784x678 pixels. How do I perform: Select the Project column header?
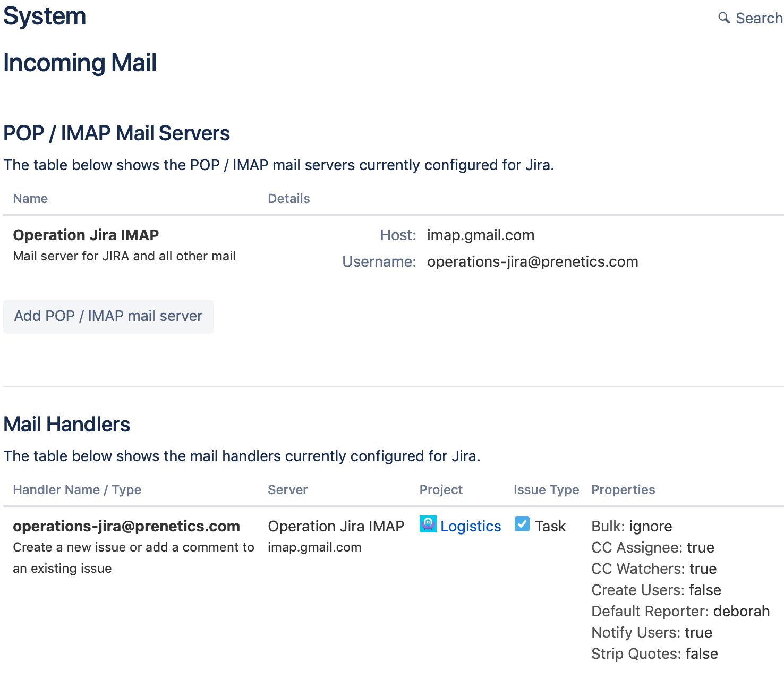coord(441,489)
